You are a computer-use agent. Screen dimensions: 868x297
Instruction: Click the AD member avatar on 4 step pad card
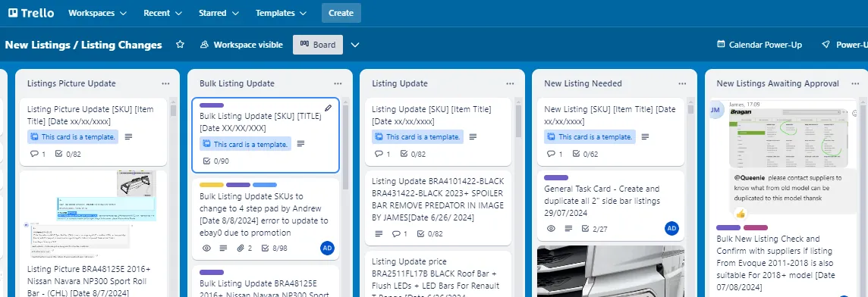coord(327,248)
